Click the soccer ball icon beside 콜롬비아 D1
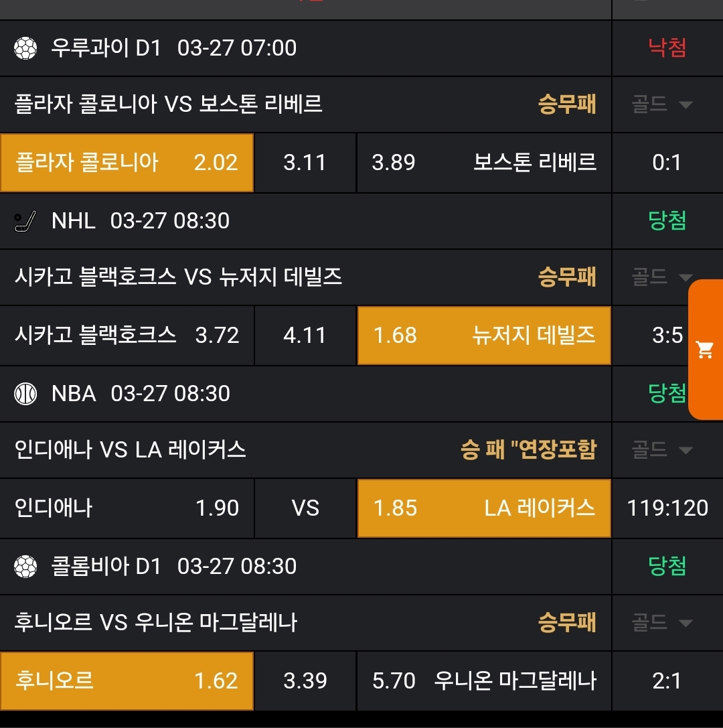 pyautogui.click(x=25, y=567)
